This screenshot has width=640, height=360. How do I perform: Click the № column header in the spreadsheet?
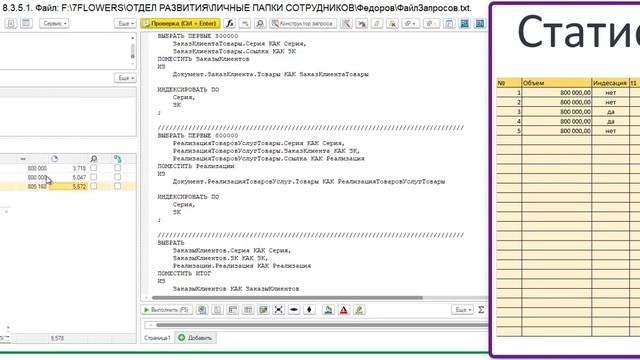509,83
